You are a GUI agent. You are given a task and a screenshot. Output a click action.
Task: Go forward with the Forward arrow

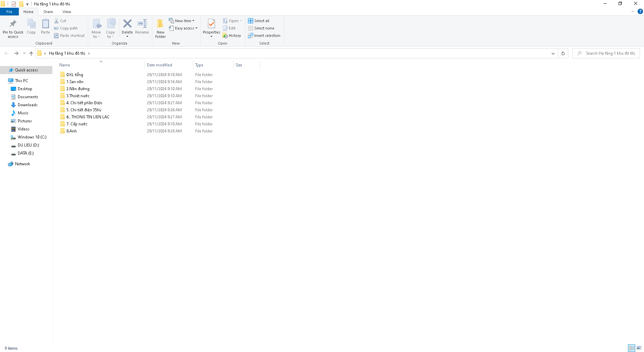tap(16, 53)
